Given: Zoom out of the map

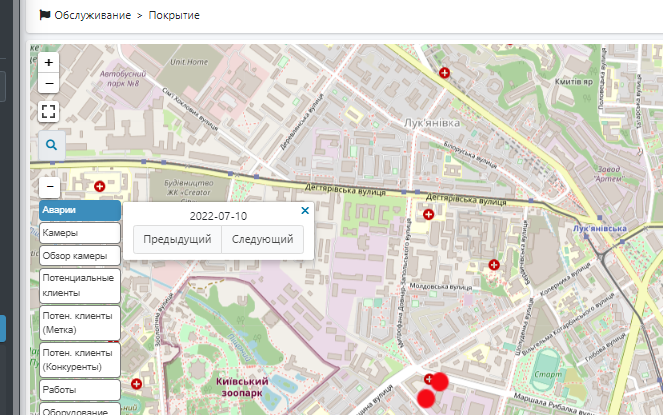Looking at the screenshot, I should pos(49,82).
